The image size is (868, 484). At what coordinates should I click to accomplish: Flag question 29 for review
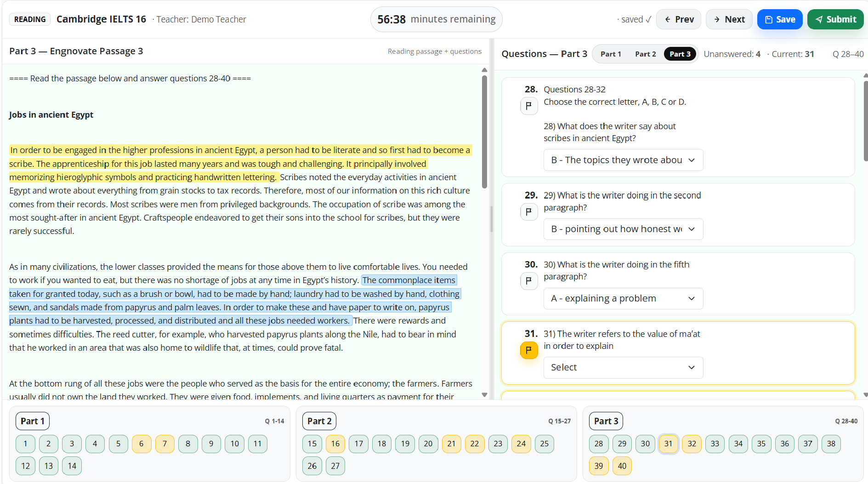click(x=529, y=212)
